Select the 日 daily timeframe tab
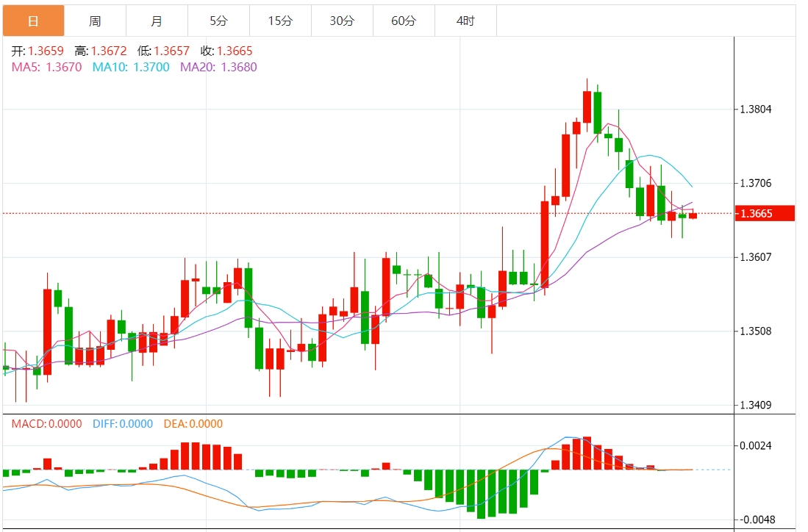 [x=34, y=21]
